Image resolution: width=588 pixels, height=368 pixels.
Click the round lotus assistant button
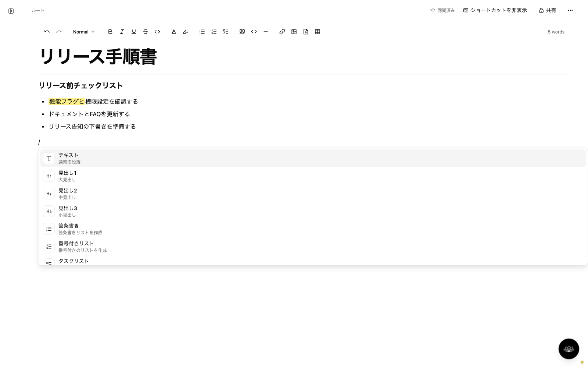[569, 349]
